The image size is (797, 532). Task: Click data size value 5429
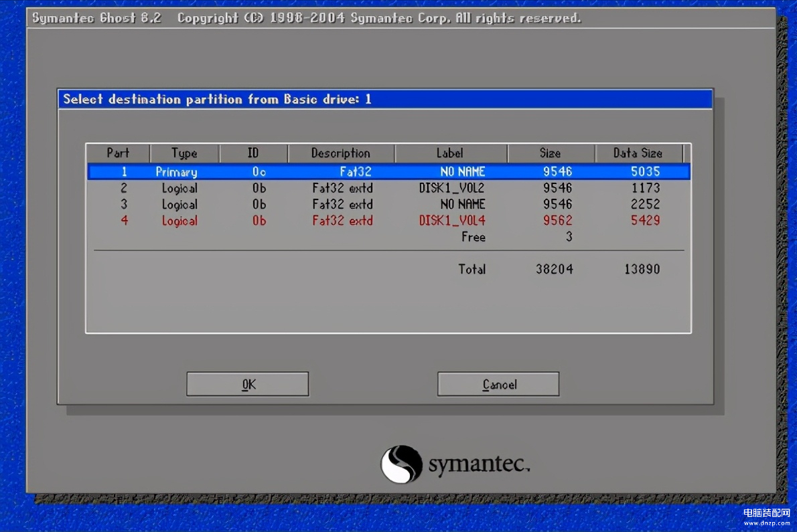tap(646, 221)
